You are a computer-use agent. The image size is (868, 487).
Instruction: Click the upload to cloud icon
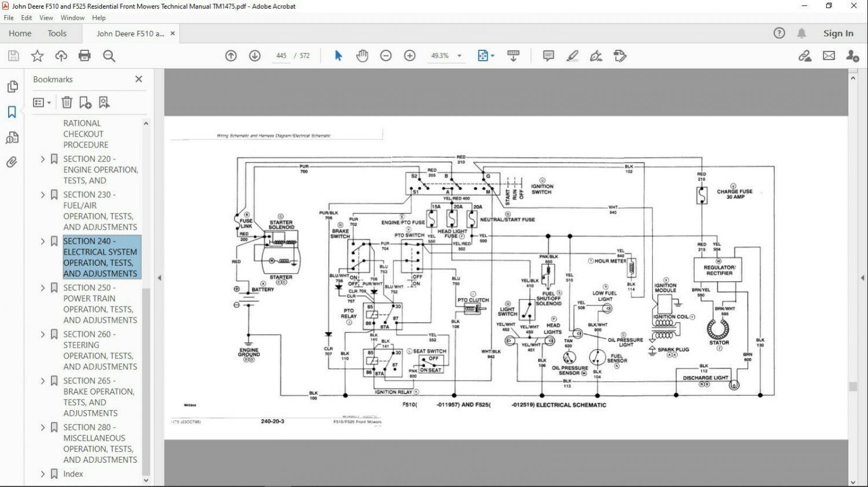[x=61, y=56]
